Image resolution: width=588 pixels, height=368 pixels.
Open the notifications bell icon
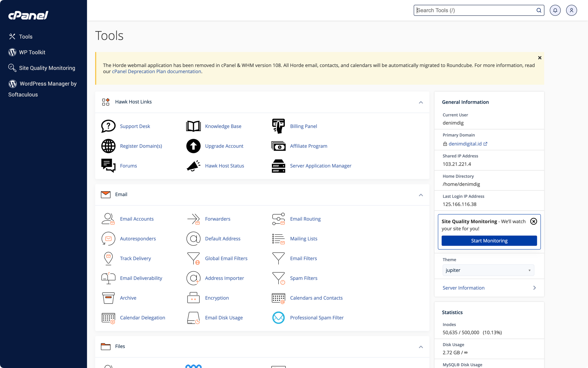point(555,10)
